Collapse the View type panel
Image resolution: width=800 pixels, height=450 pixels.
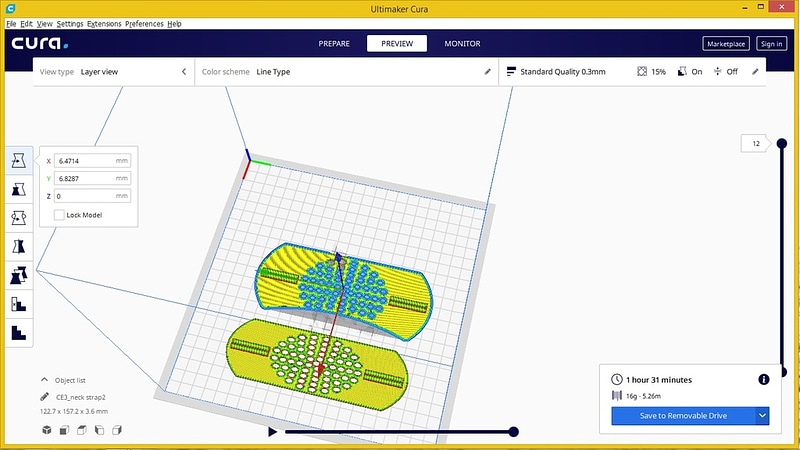pyautogui.click(x=184, y=72)
